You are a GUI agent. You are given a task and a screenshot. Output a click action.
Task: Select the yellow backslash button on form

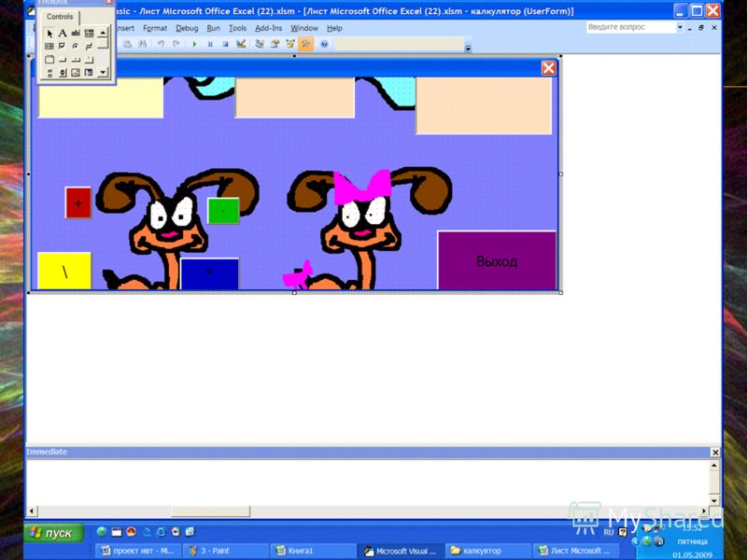tap(64, 271)
